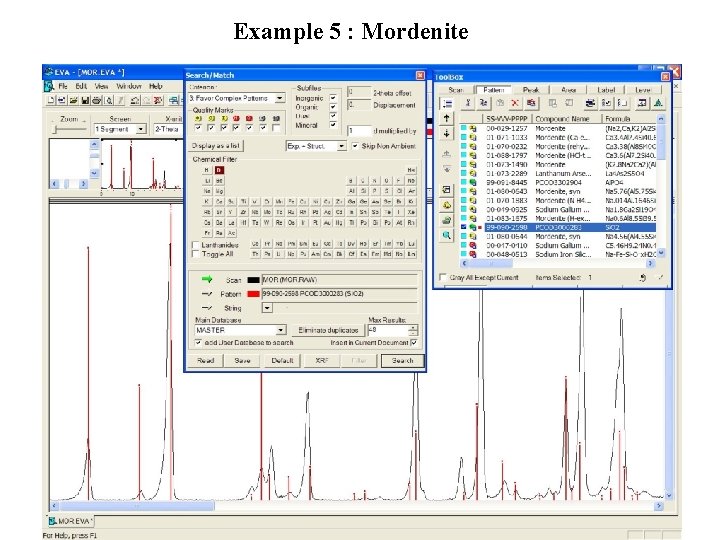This screenshot has height=540, width=720.
Task: Open the X-axis 2-Theta dropdown
Action: [169, 129]
